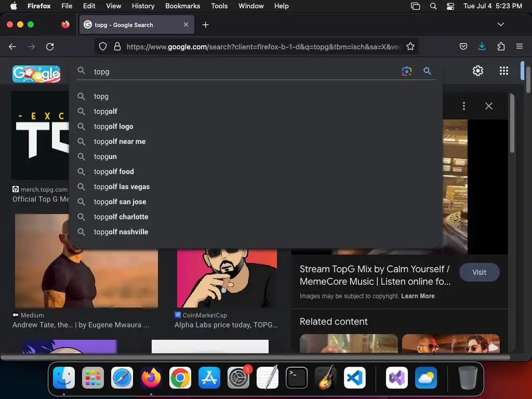Image resolution: width=532 pixels, height=399 pixels.
Task: Choose the 'topgolf near me' suggestion
Action: point(256,141)
